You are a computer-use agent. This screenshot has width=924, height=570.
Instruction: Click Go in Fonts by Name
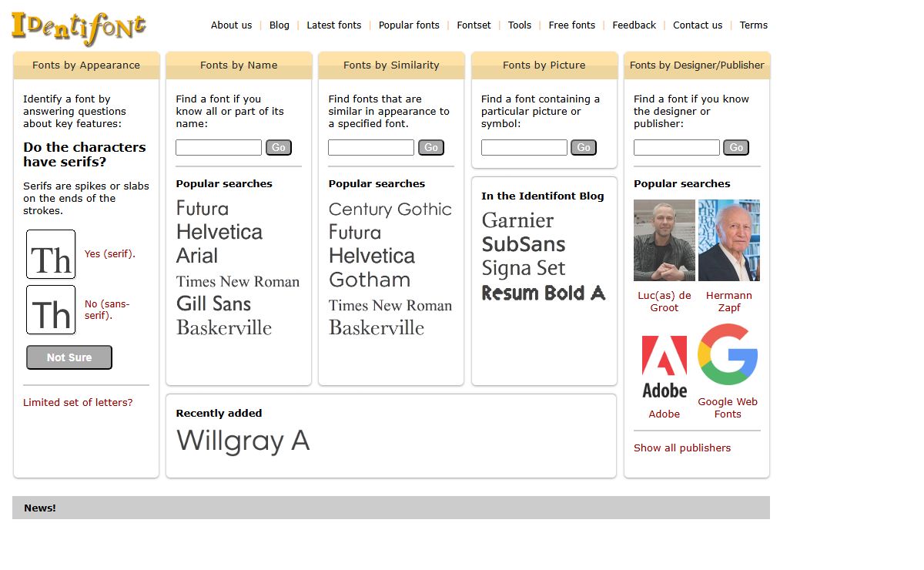click(279, 147)
